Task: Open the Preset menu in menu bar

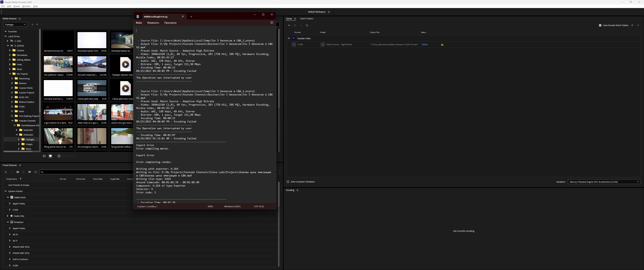Action: coord(16,6)
